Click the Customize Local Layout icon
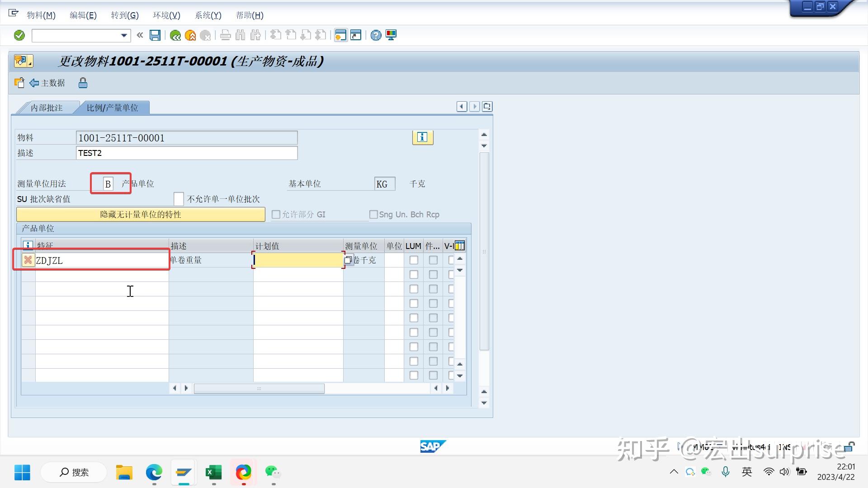The height and width of the screenshot is (488, 868). 391,35
